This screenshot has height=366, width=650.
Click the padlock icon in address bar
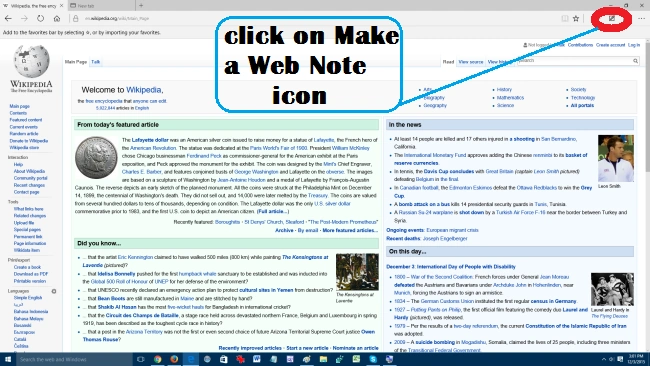tap(75, 18)
